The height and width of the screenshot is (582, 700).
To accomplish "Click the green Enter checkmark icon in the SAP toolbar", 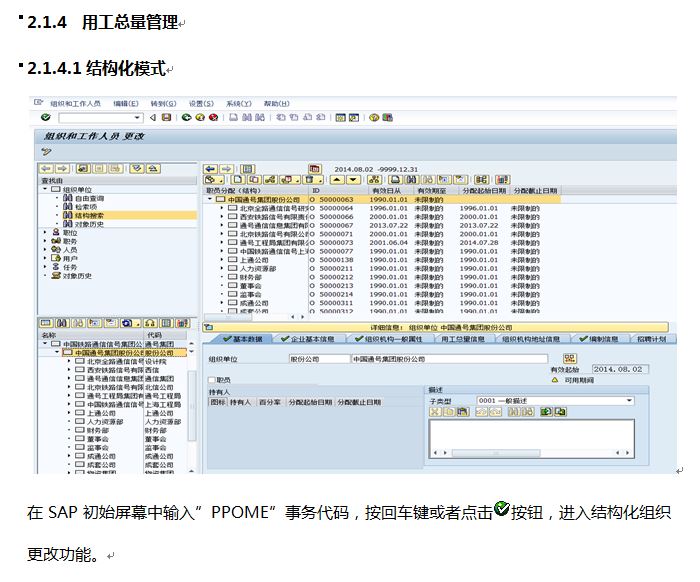I will [46, 117].
